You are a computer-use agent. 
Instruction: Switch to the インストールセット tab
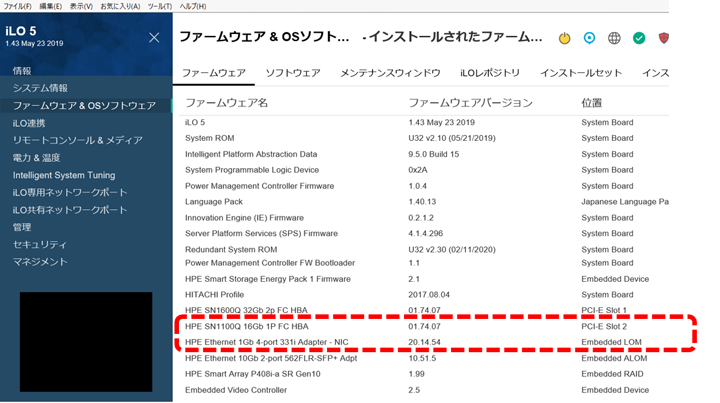[x=581, y=73]
